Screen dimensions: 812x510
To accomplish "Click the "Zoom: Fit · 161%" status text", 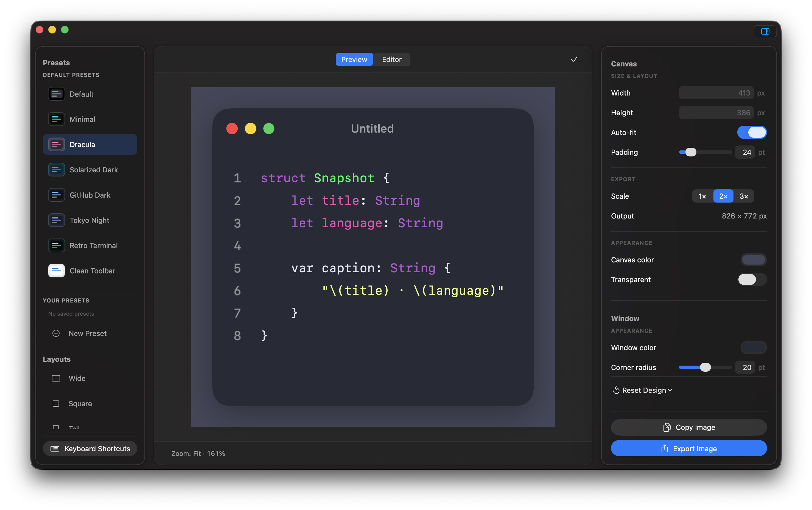I will click(198, 454).
